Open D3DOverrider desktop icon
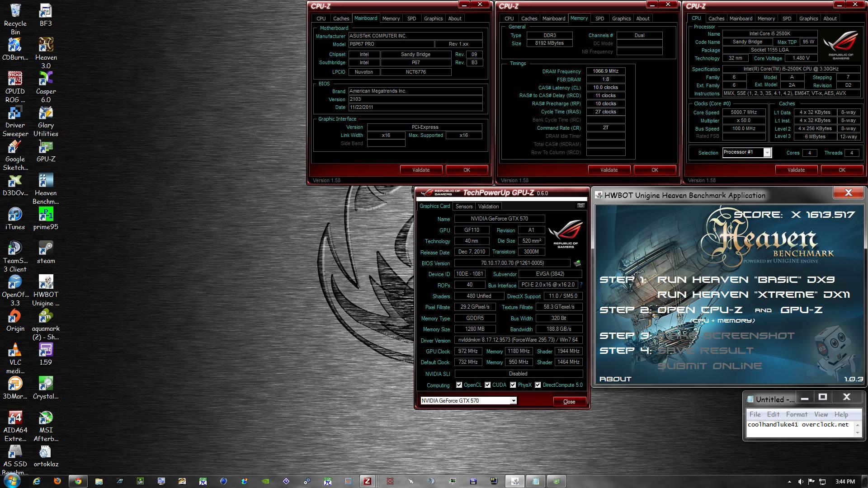 [15, 184]
